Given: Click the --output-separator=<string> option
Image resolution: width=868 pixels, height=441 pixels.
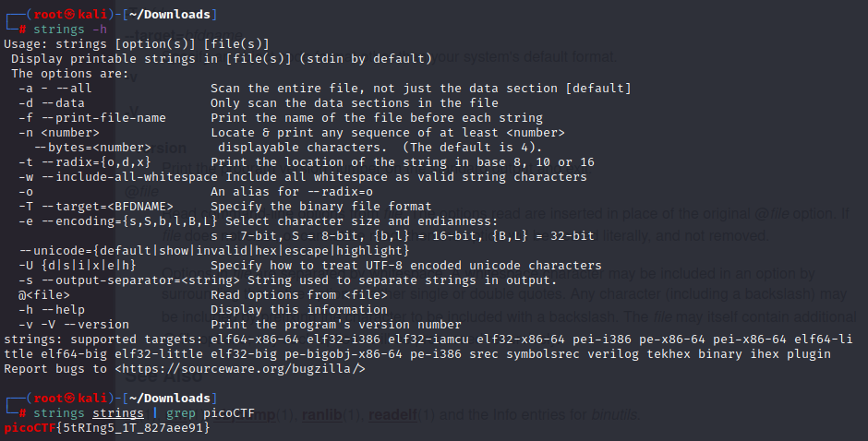Looking at the screenshot, I should [x=129, y=280].
